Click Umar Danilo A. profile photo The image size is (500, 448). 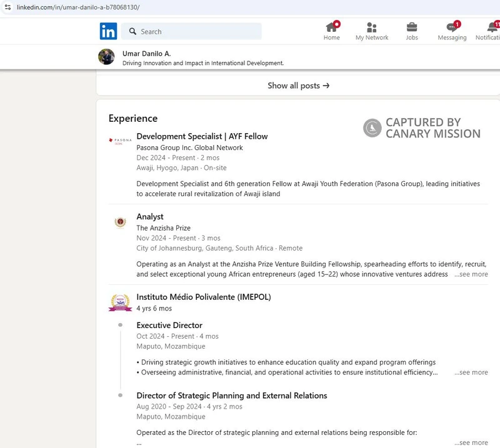click(106, 57)
